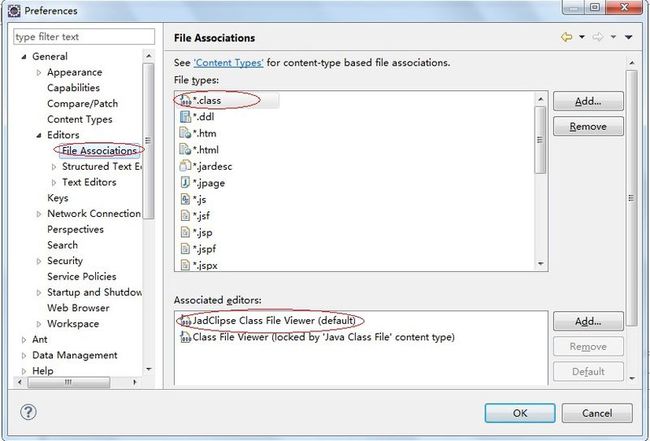
Task: Click the *.jardesc file icon
Action: (x=185, y=166)
